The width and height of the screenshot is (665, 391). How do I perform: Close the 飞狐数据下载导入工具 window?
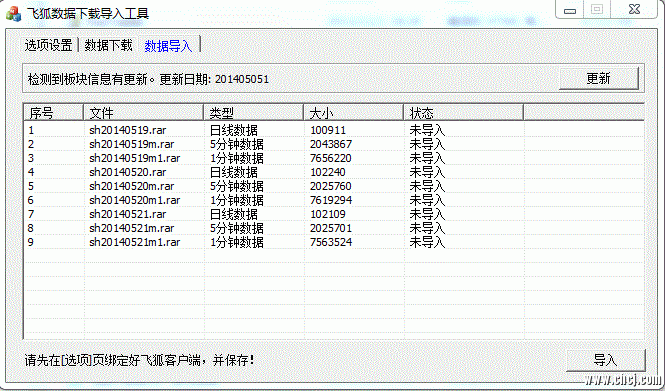(x=634, y=9)
